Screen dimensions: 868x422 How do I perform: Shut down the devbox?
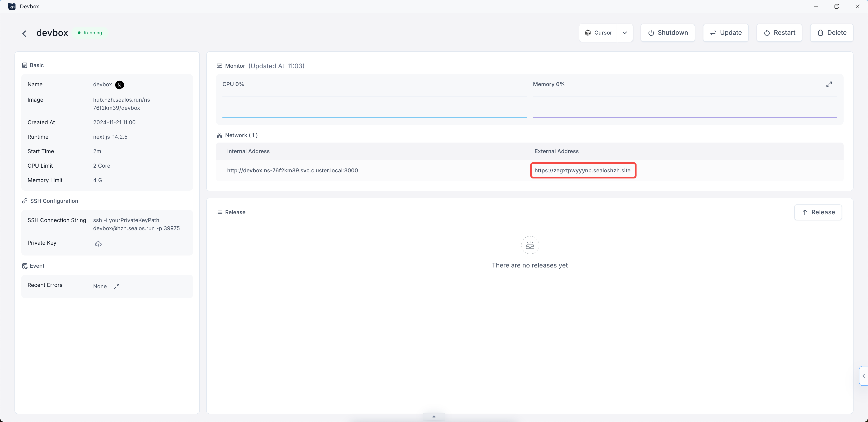(x=668, y=33)
